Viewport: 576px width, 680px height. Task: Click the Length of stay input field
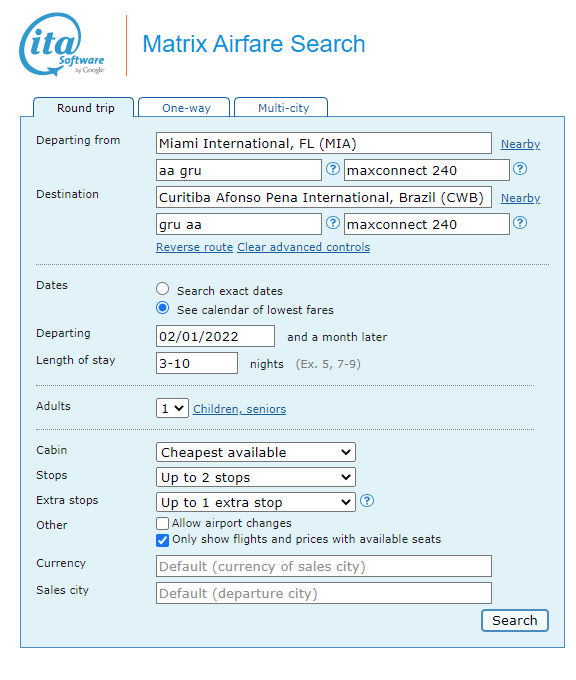coord(197,363)
